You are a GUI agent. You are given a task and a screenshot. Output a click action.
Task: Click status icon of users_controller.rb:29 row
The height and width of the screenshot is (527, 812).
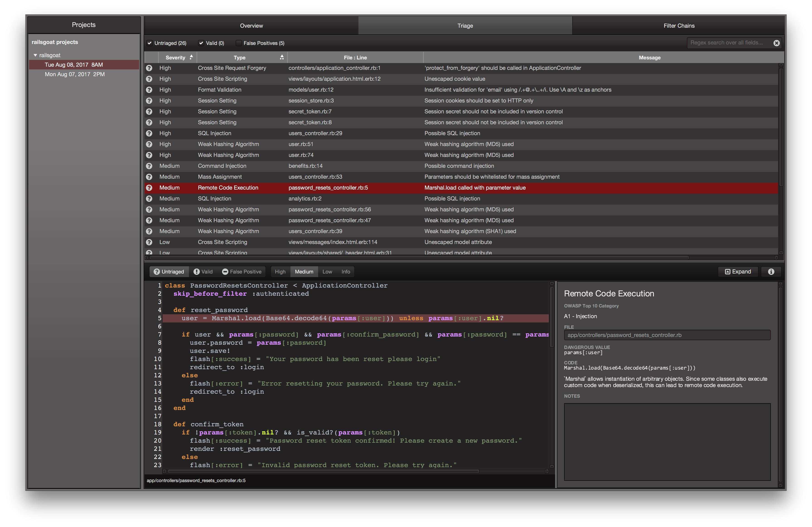(149, 133)
